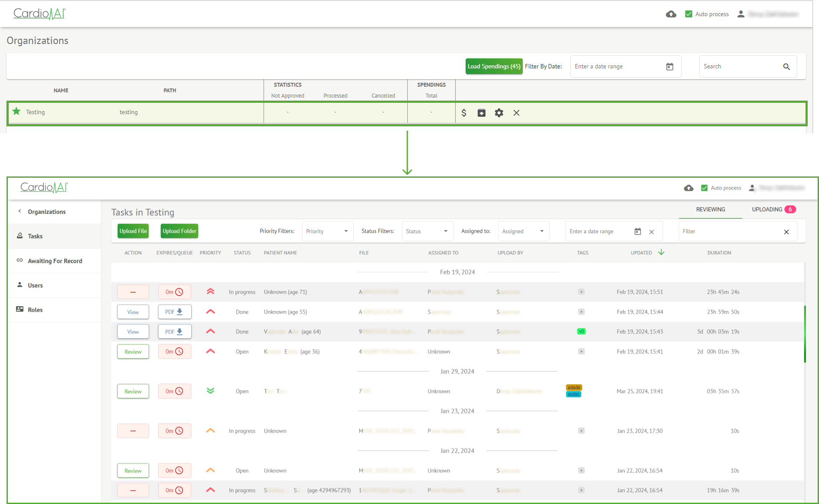819x504 pixels.
Task: Add tag via plus on Unknown (age 71) row
Action: (x=581, y=292)
